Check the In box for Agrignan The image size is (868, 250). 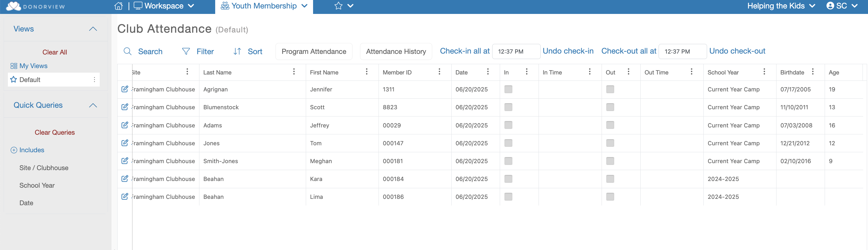508,89
